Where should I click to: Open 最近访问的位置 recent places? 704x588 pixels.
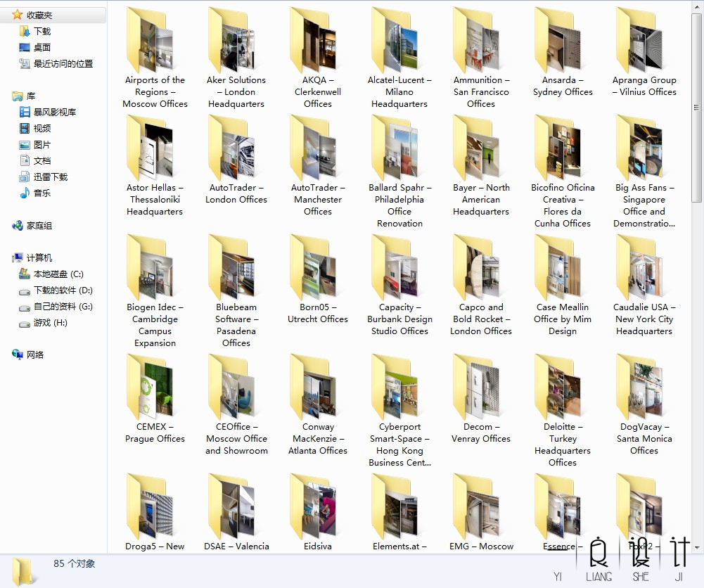pyautogui.click(x=56, y=63)
